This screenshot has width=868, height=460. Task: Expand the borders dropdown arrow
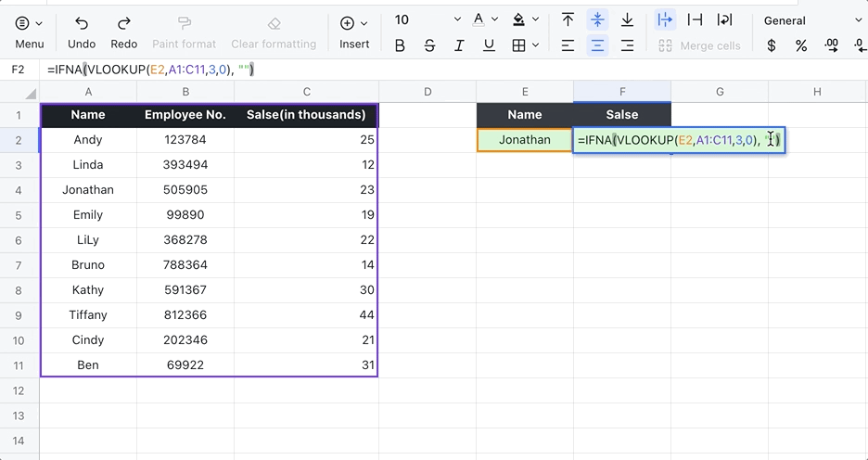pyautogui.click(x=535, y=45)
